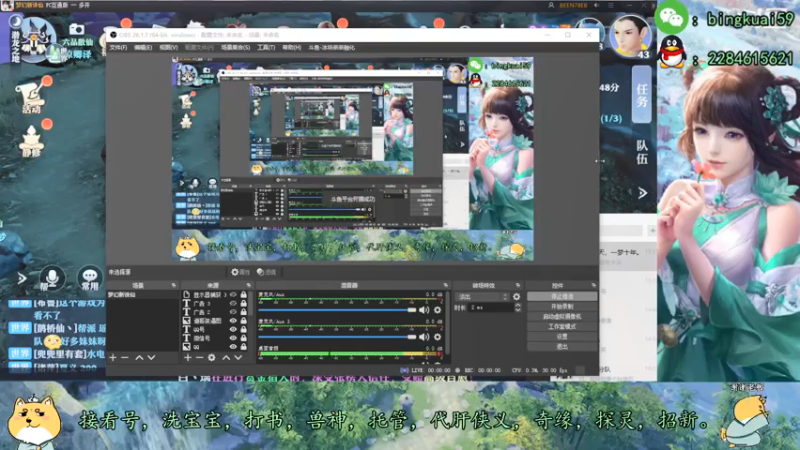Move source down with arrow icon
The height and width of the screenshot is (450, 800).
tap(238, 358)
